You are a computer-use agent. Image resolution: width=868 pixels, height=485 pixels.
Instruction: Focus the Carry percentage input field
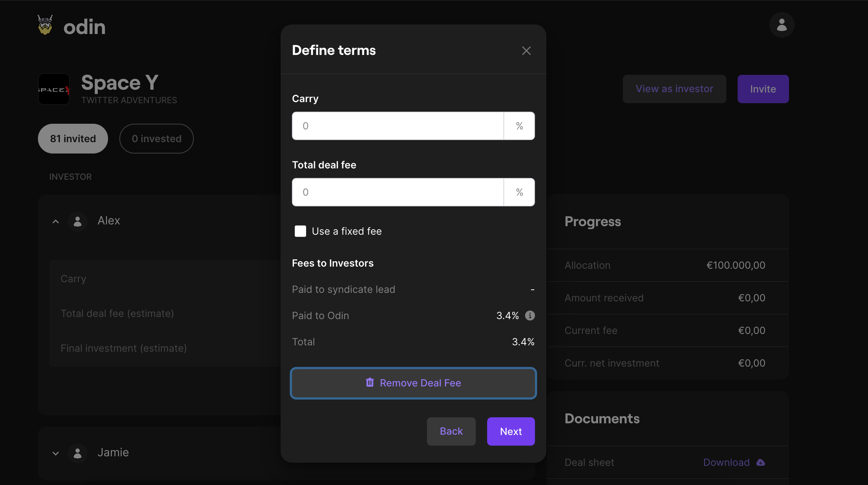point(398,126)
